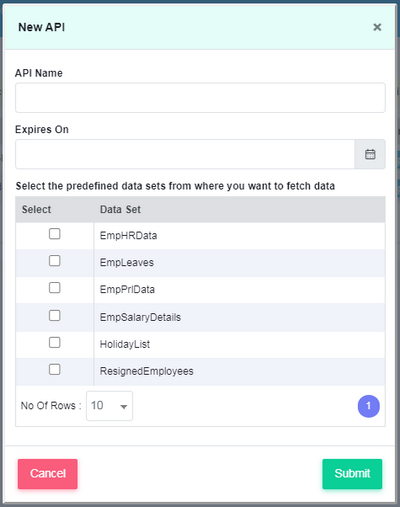Click the dropdown arrow next to 10

pyautogui.click(x=124, y=407)
